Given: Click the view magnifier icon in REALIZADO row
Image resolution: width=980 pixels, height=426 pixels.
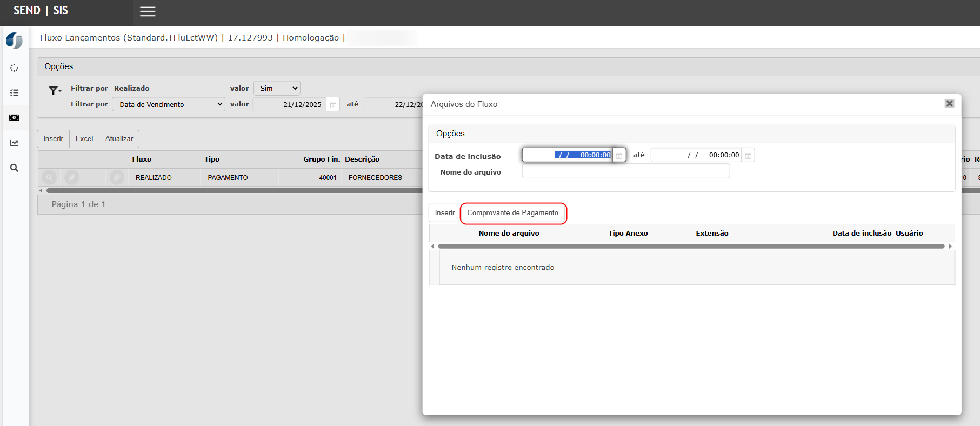Looking at the screenshot, I should [x=49, y=177].
